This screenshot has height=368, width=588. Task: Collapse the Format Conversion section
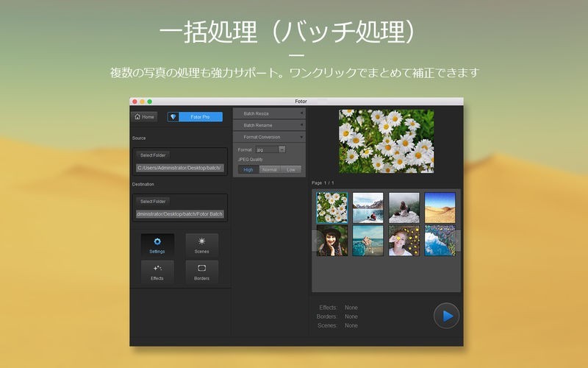tap(270, 137)
